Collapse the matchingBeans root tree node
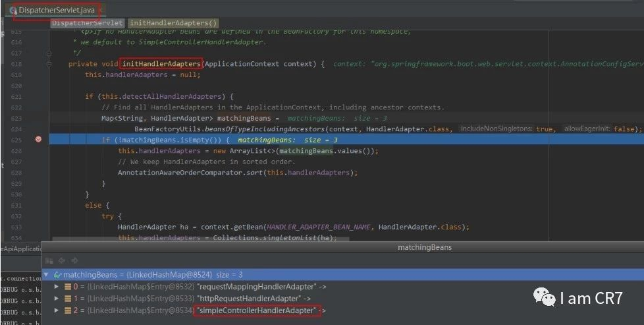This screenshot has height=325, width=644. coord(46,275)
